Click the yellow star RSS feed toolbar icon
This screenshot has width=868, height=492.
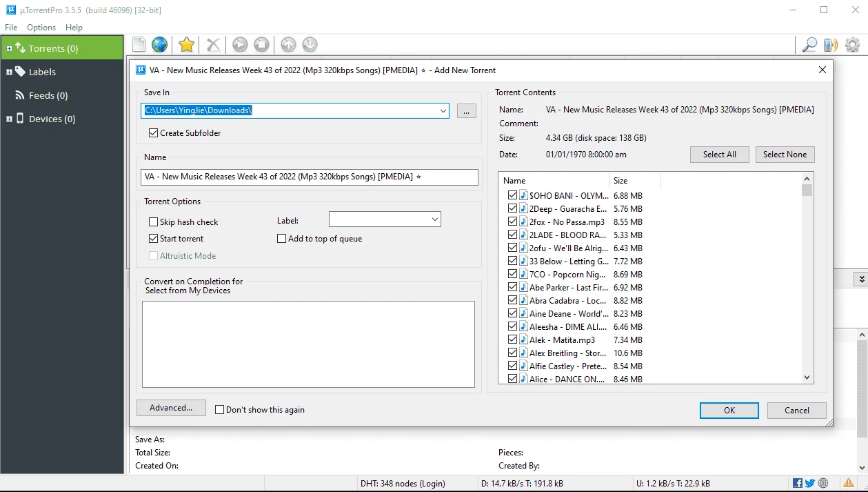click(x=186, y=45)
